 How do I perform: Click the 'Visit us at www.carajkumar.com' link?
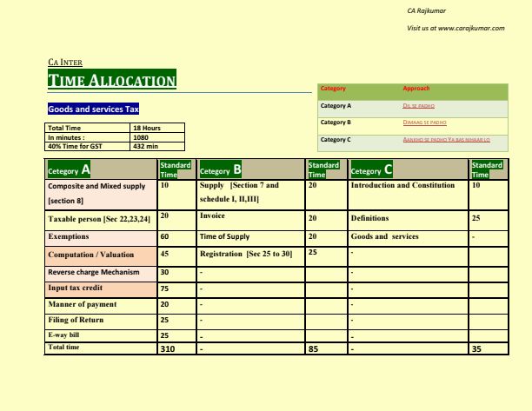point(456,28)
